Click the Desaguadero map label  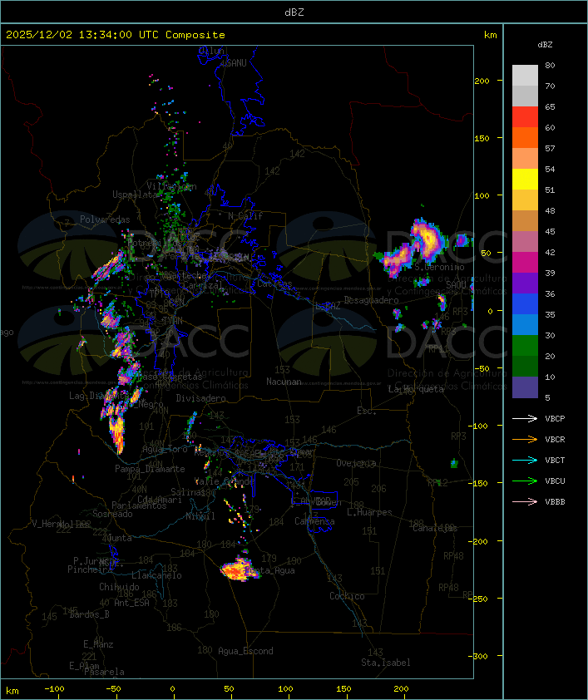coord(371,300)
